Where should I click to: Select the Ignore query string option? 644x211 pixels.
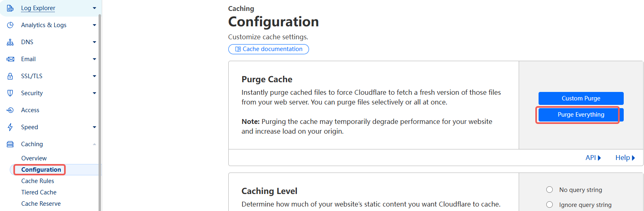point(550,205)
